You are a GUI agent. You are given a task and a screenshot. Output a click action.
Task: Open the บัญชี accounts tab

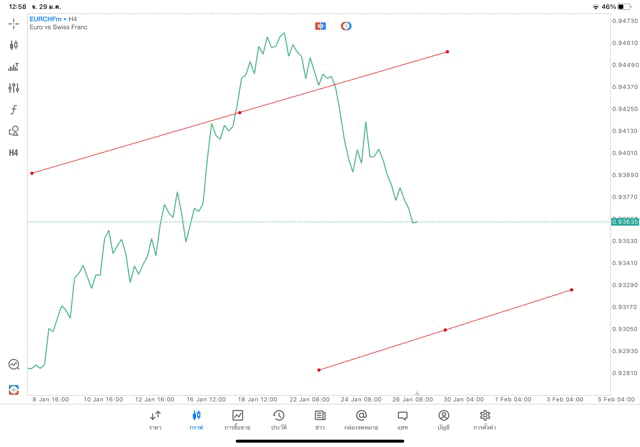pyautogui.click(x=443, y=419)
